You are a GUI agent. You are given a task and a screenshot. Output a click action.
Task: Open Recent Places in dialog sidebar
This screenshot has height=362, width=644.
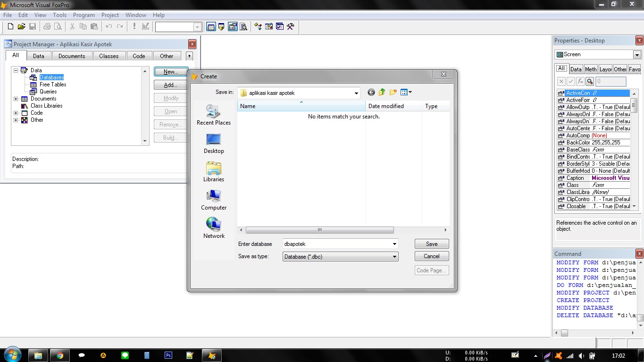point(214,115)
